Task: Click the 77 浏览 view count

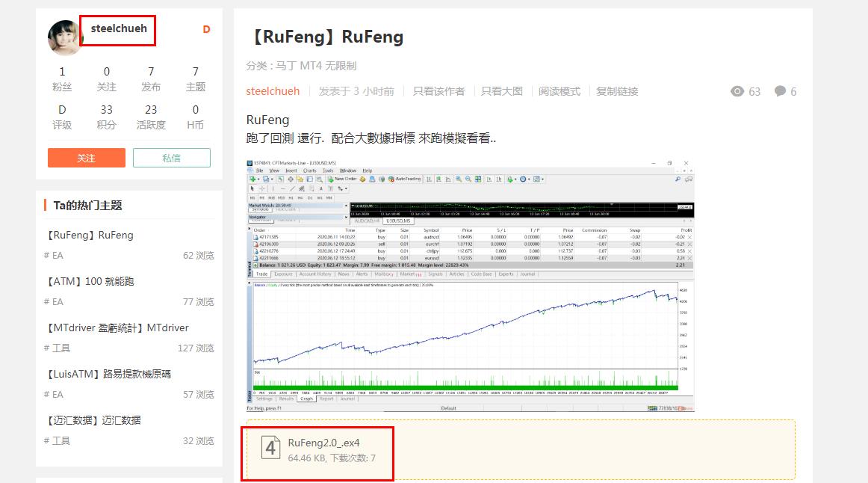Action: click(x=198, y=302)
